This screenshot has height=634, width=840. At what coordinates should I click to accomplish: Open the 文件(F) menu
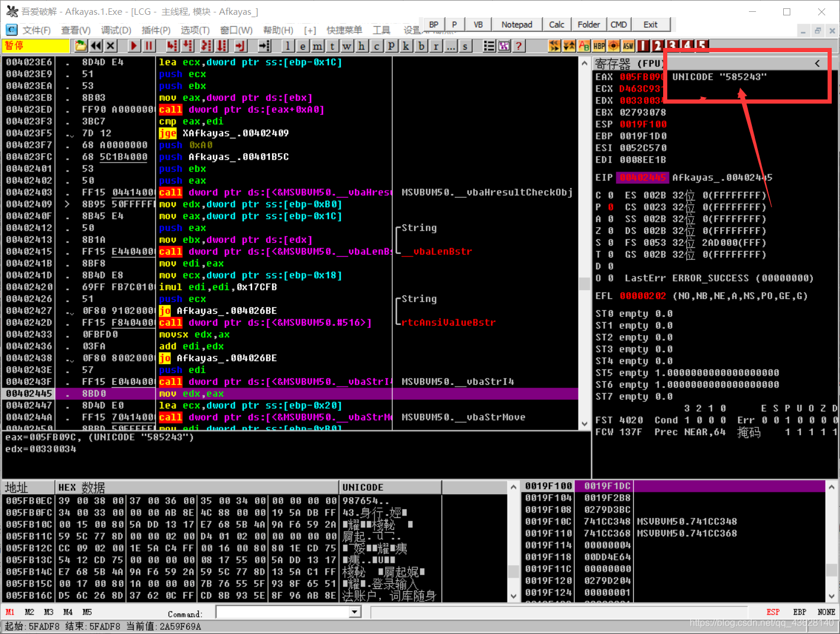(36, 30)
